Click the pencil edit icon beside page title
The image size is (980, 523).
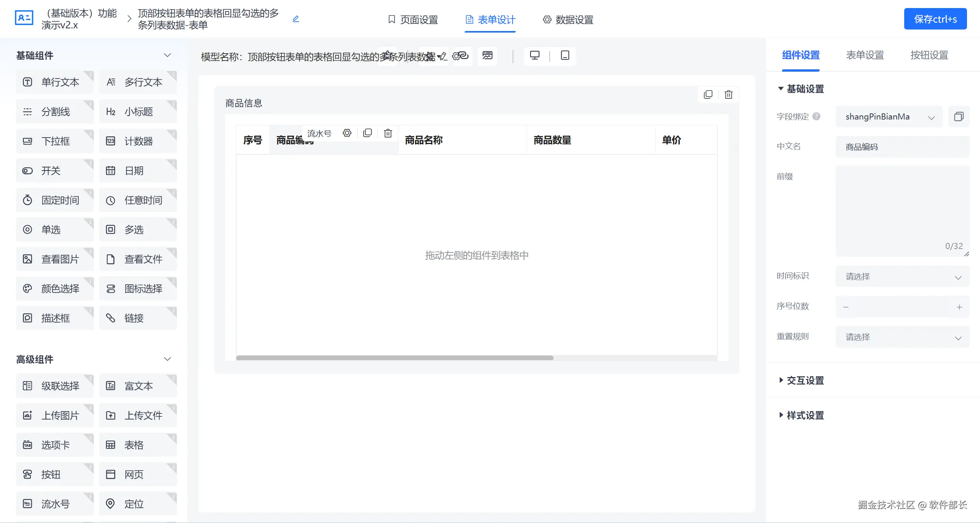[296, 19]
